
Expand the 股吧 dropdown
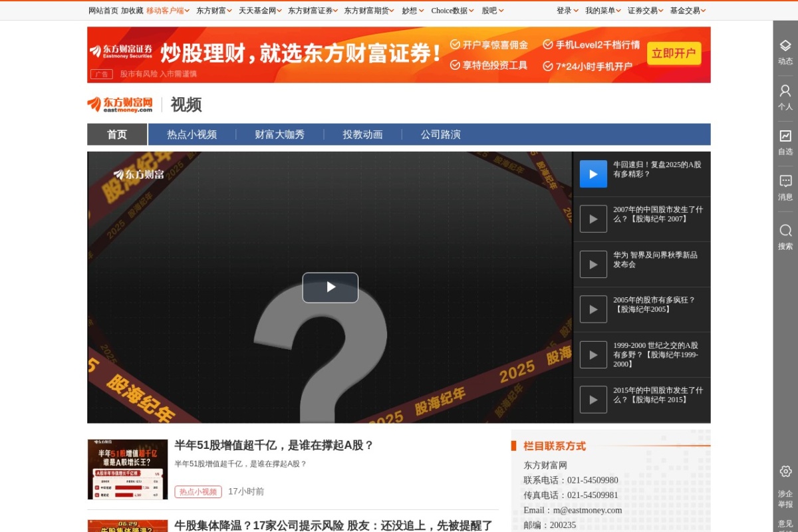coord(493,11)
